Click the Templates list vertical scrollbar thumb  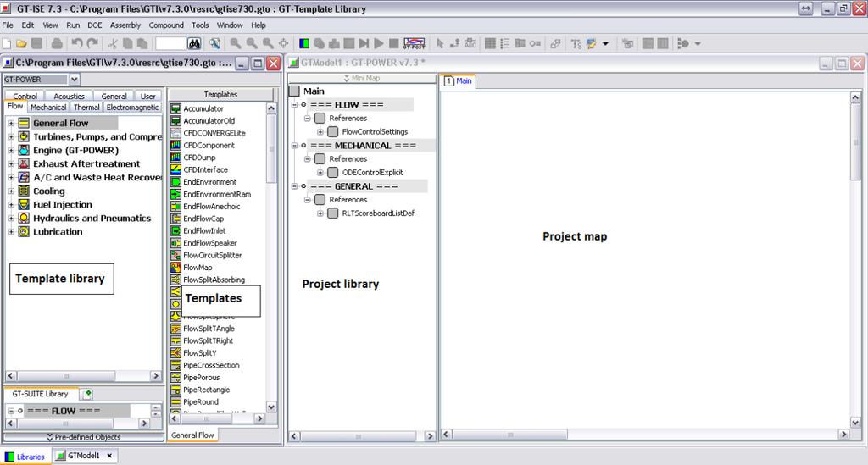tap(271, 148)
